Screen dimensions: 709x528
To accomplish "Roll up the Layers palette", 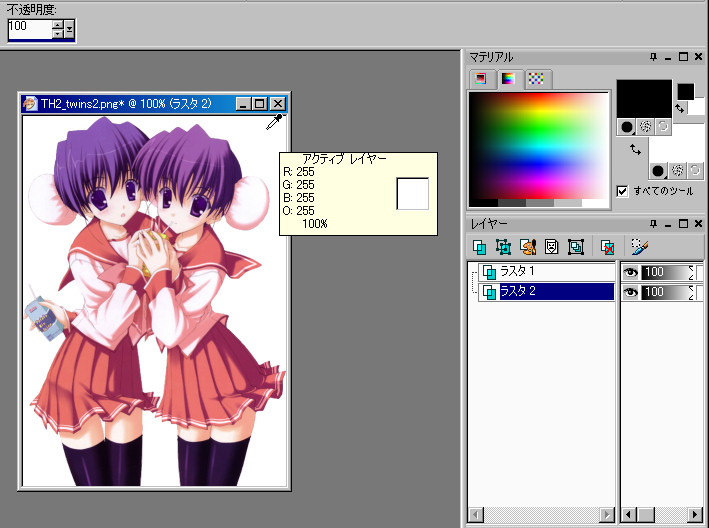I will coord(668,224).
